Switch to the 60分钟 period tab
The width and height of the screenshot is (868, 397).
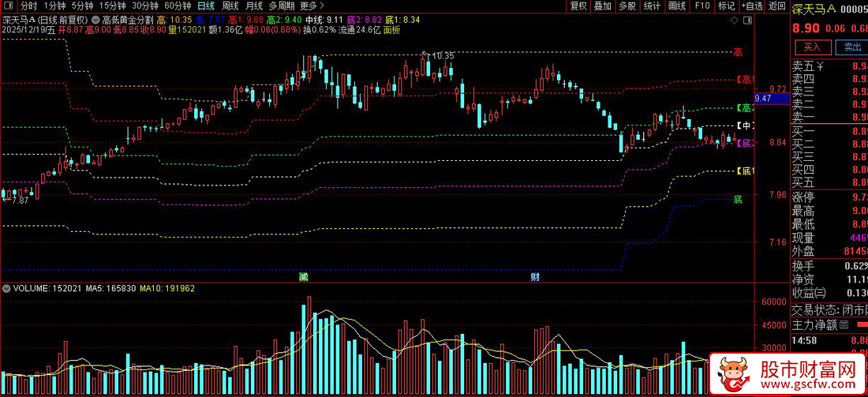pos(178,6)
